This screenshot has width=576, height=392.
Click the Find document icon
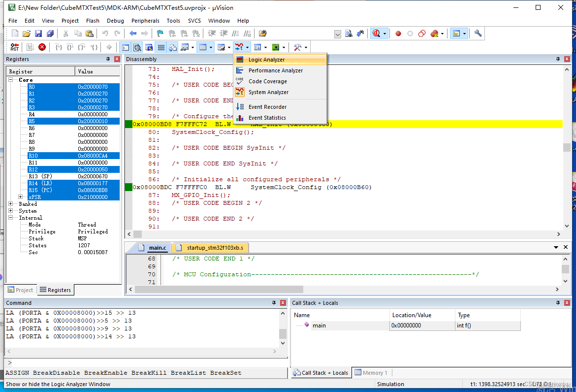point(349,33)
